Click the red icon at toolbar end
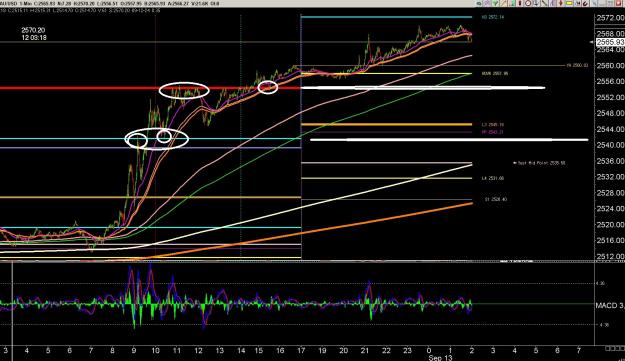 coord(619,3)
